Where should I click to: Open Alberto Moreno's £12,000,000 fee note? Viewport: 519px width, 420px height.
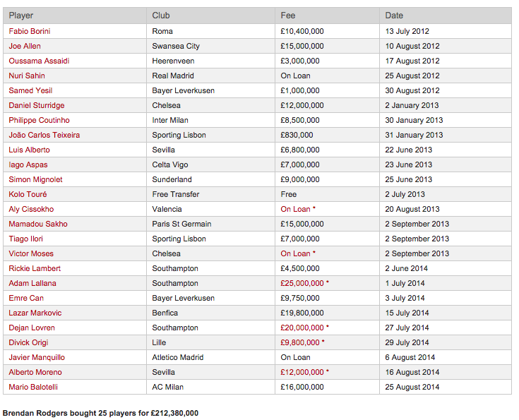click(304, 372)
